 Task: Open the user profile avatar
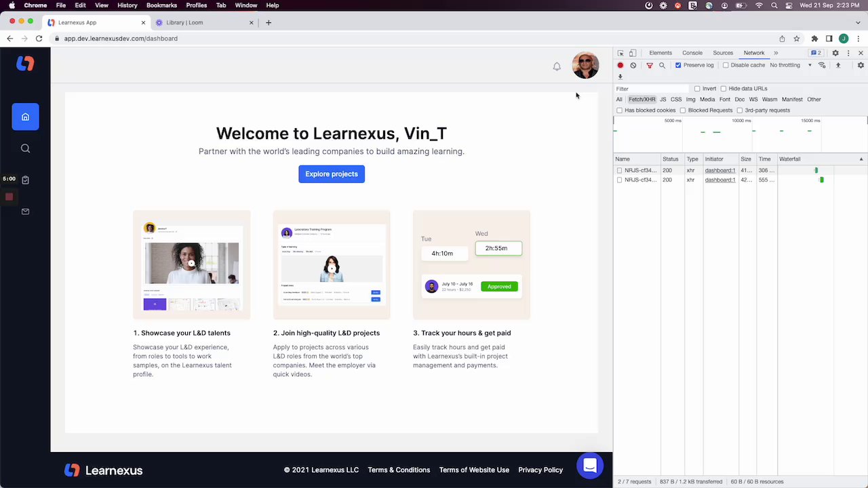coord(585,65)
